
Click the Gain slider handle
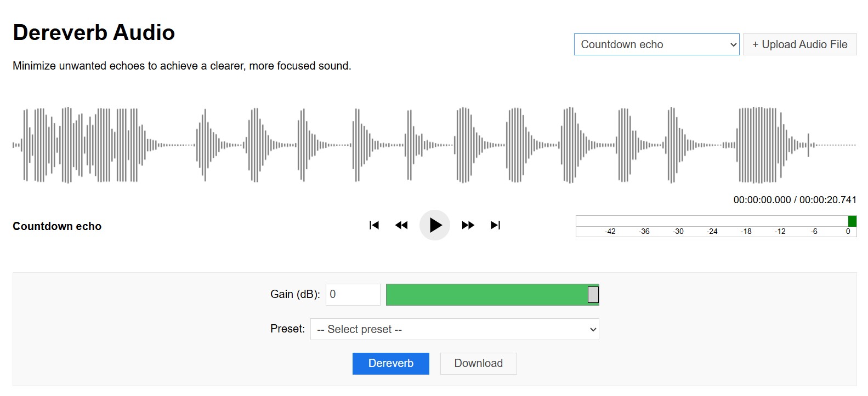coord(593,295)
